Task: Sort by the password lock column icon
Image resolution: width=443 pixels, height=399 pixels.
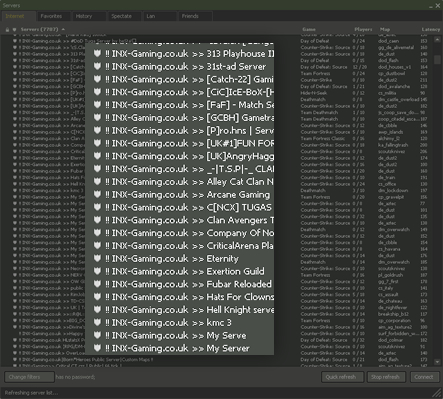Action: (x=7, y=30)
